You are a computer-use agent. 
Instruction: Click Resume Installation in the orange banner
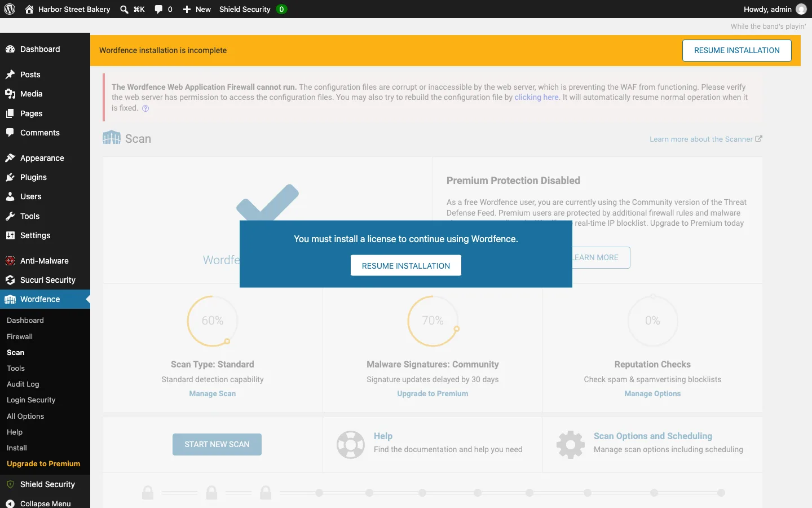click(x=737, y=50)
